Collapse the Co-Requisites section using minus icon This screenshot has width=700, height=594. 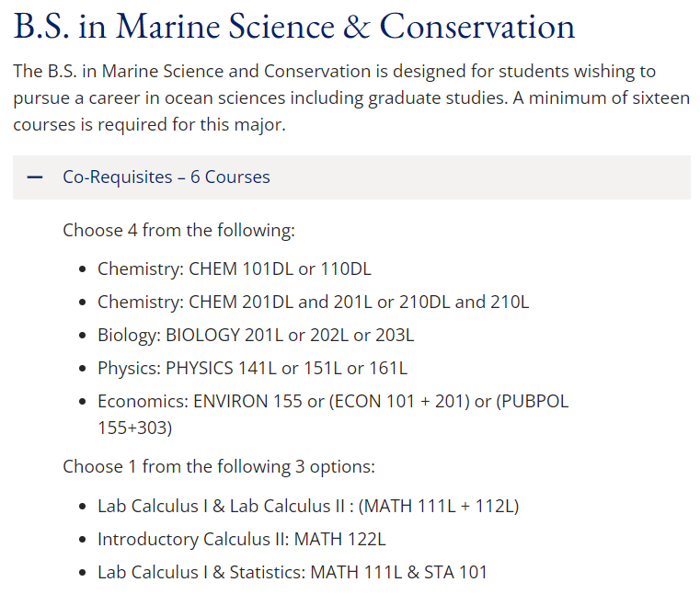pos(35,177)
